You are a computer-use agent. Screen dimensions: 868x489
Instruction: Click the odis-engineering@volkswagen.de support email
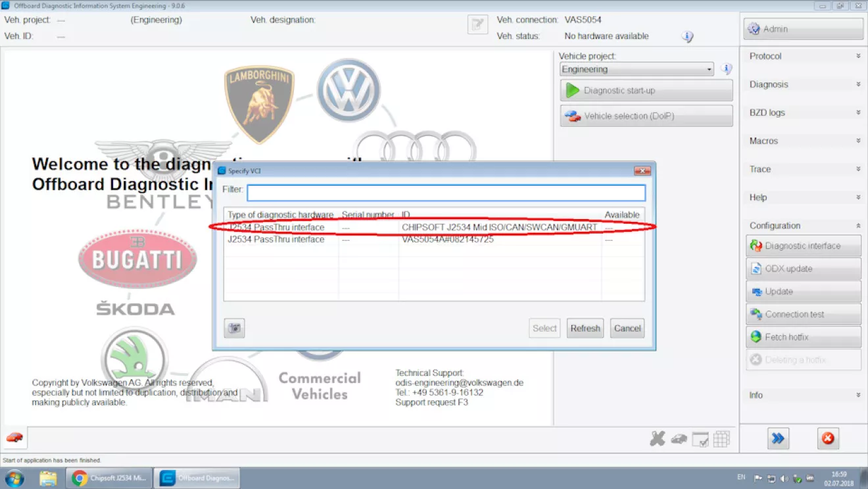(459, 383)
